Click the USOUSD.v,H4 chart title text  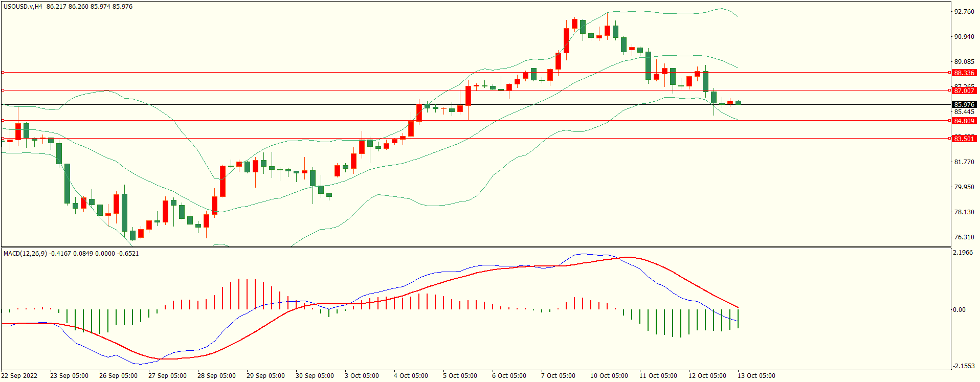23,7
